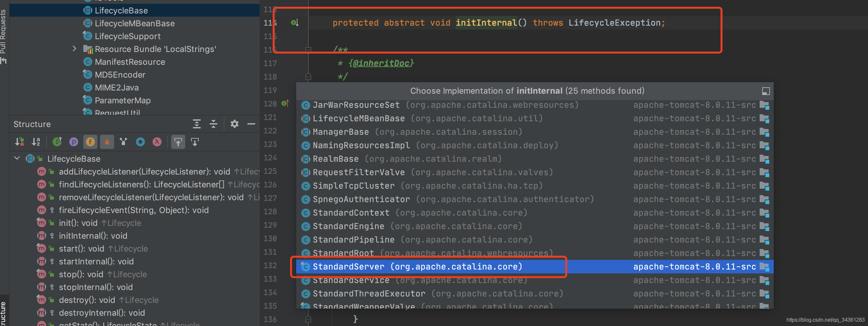Screen dimensions: 868x326
Task: Click the LifecycleException type in editor
Action: [614, 22]
